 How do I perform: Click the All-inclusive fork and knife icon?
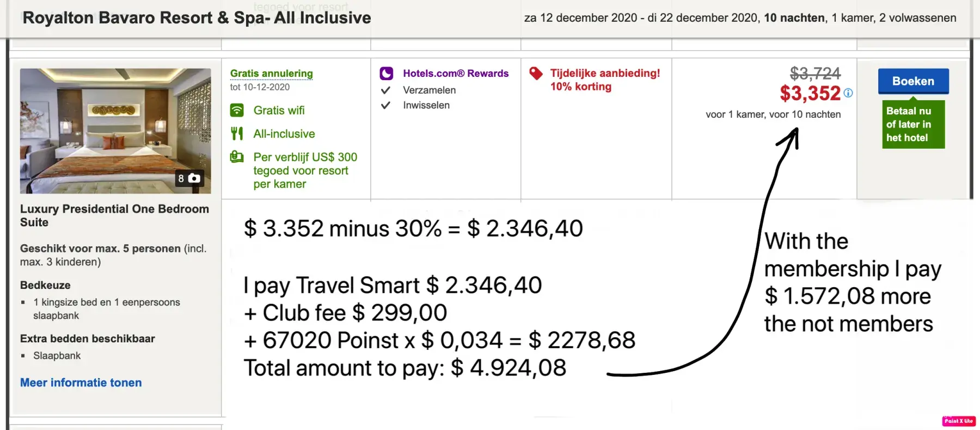[x=237, y=134]
